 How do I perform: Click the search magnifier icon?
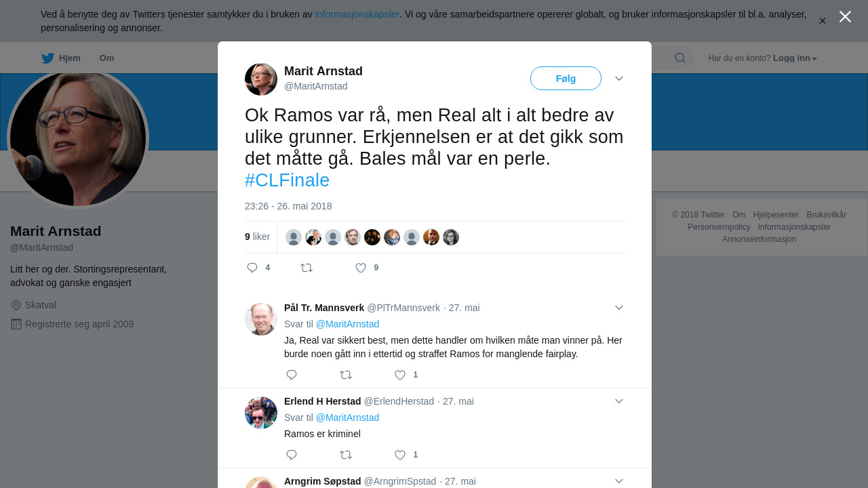[680, 58]
